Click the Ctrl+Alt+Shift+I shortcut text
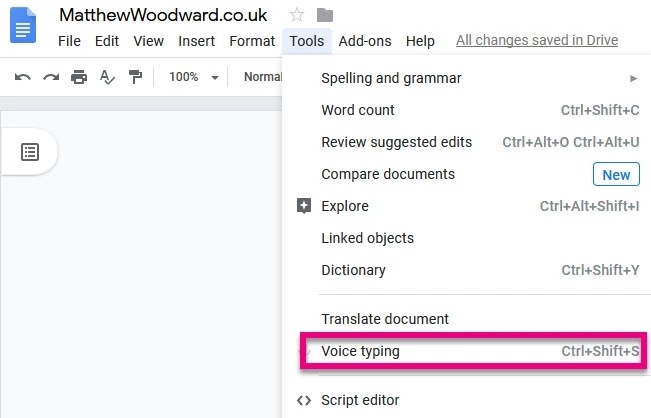This screenshot has height=418, width=651. tap(590, 206)
